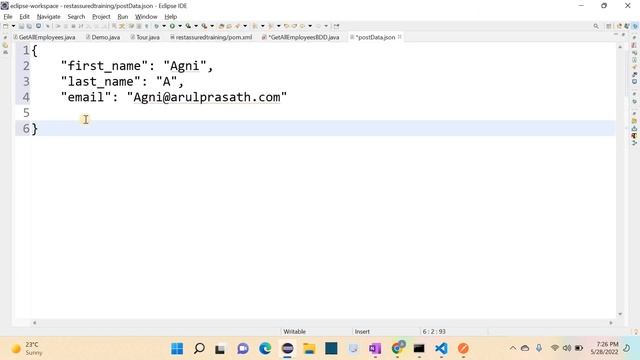Open the Windows Start menu
The width and height of the screenshot is (640, 360).
tap(177, 349)
